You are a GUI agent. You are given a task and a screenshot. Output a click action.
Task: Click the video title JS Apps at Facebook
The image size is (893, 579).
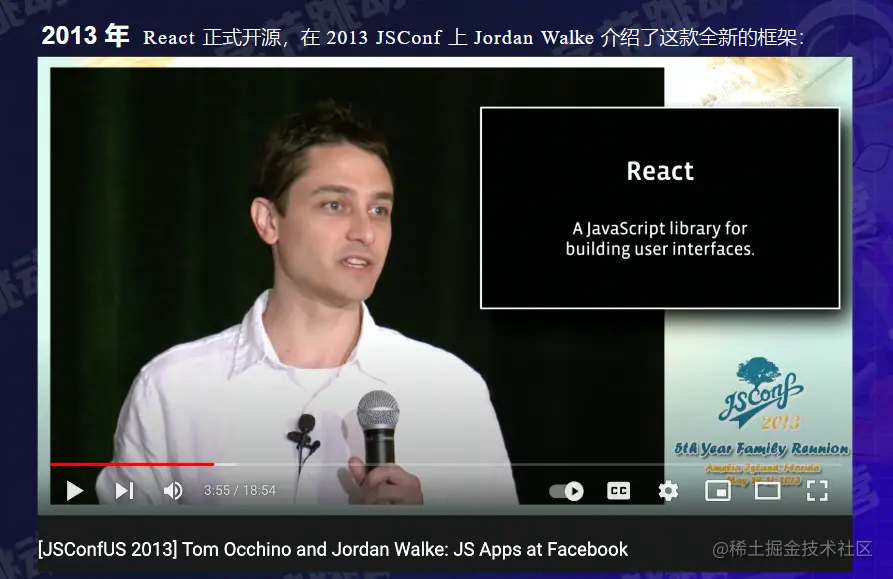click(x=333, y=549)
